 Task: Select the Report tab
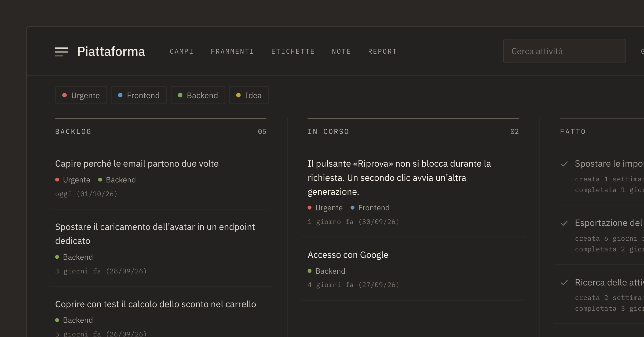pos(382,52)
